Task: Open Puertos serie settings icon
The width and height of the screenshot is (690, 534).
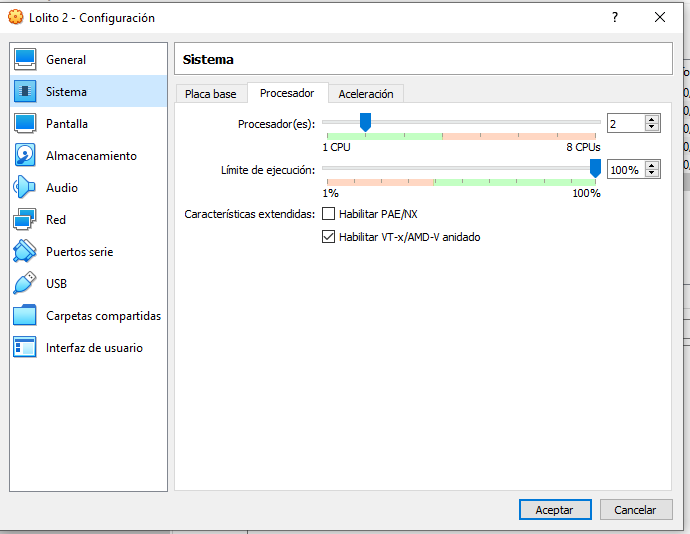Action: tap(25, 252)
